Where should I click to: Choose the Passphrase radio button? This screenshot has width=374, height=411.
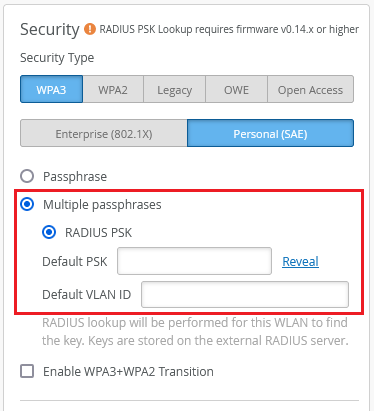pos(27,176)
